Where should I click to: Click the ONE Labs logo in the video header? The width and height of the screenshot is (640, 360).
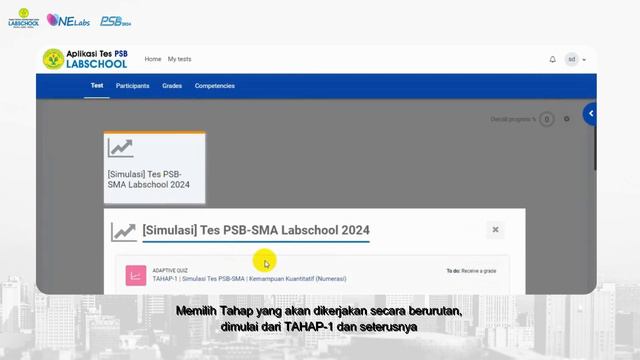click(x=68, y=20)
